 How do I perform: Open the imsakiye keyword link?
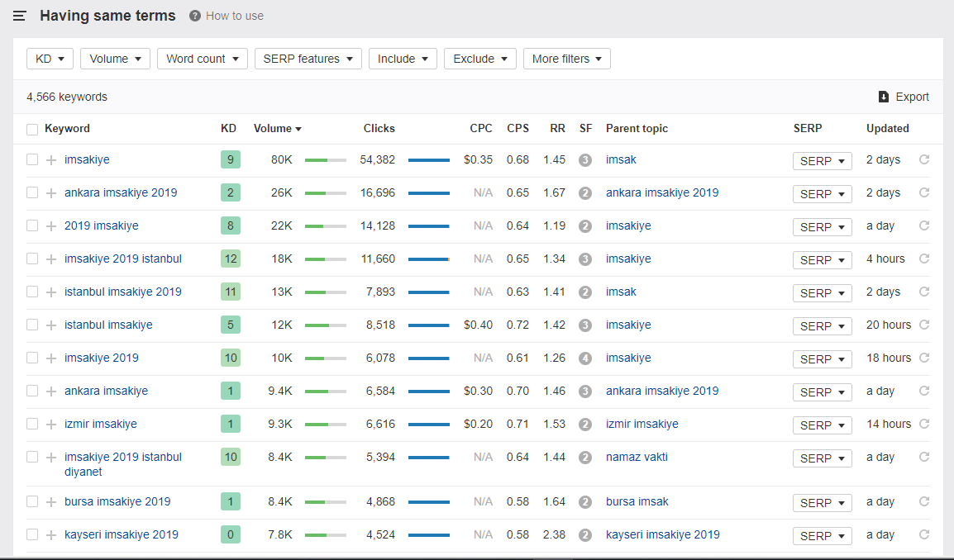(87, 159)
